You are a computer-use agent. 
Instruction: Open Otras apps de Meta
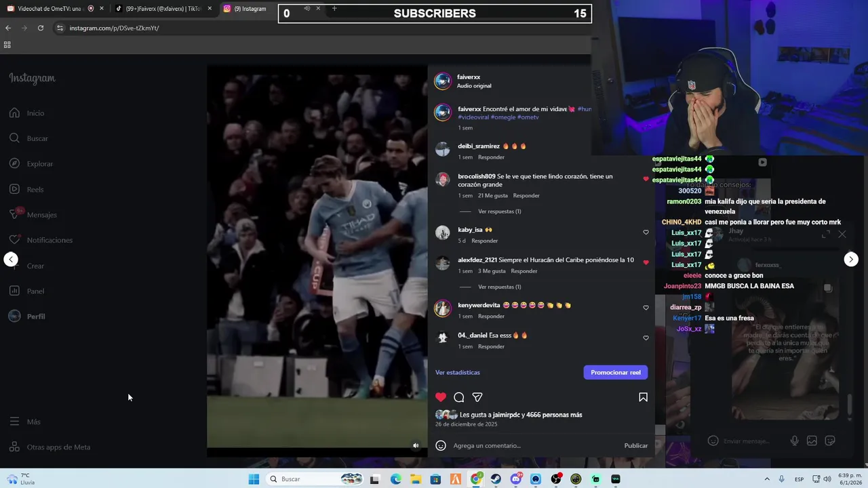(x=50, y=447)
